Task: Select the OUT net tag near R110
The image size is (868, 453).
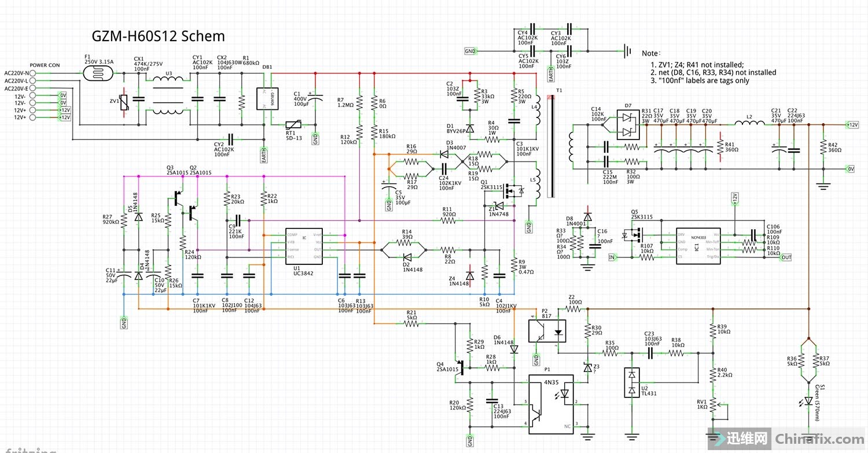Action: pos(786,257)
